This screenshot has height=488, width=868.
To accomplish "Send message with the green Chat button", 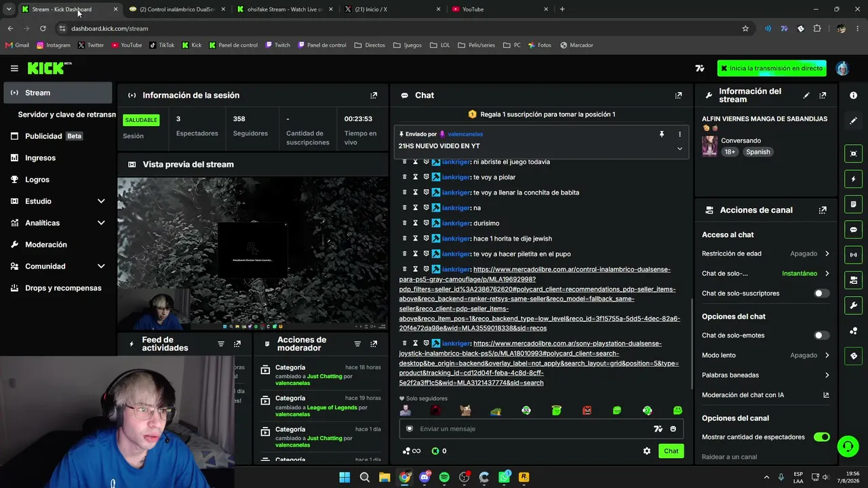I will click(x=671, y=451).
